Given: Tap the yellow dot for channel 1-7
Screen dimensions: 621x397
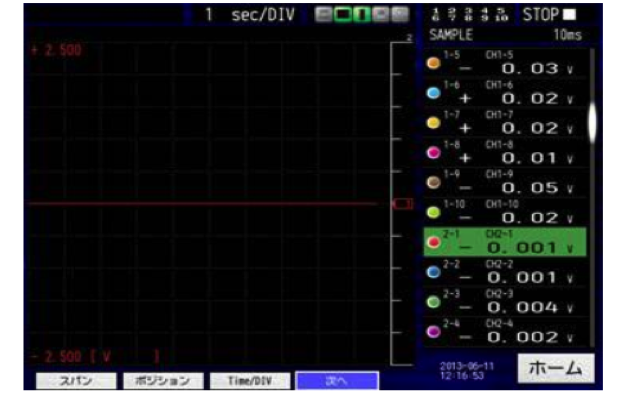Looking at the screenshot, I should coord(434,123).
